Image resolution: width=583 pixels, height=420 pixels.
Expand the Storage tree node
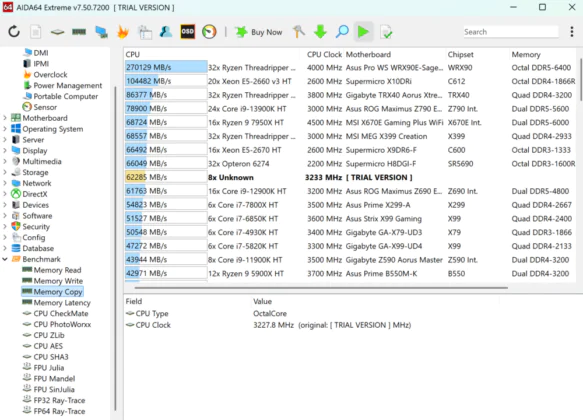pos(5,172)
